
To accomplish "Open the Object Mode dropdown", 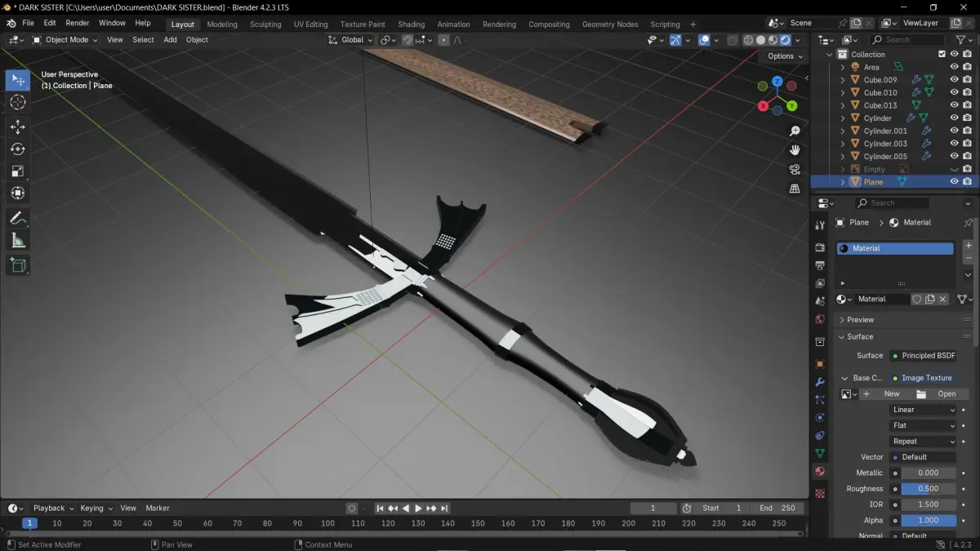I will (66, 40).
